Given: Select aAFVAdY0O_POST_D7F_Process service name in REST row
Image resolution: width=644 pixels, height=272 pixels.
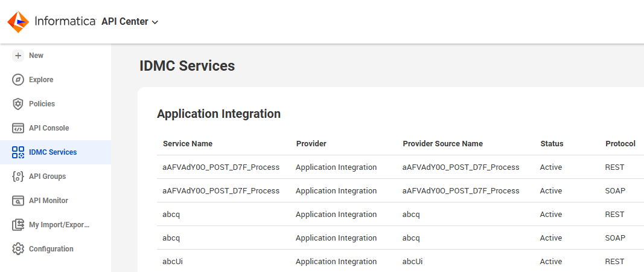Looking at the screenshot, I should 221,167.
